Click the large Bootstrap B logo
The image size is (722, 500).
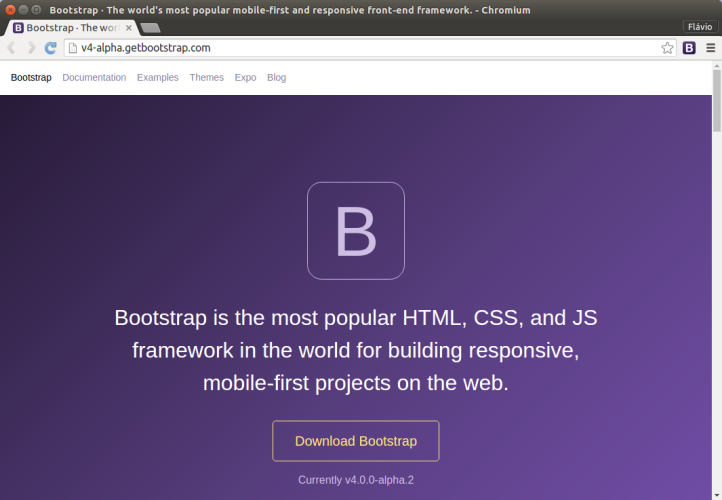(356, 231)
